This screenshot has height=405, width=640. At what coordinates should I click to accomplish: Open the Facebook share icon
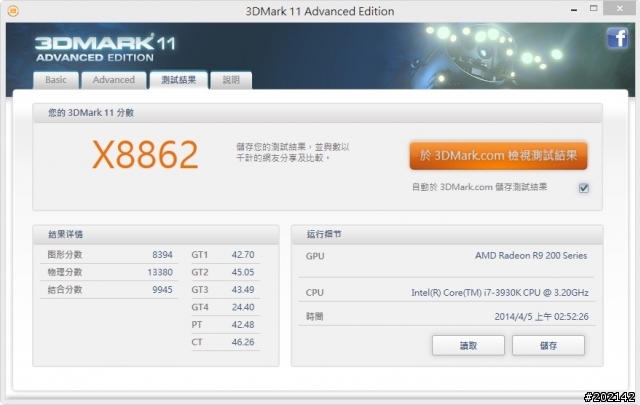(x=617, y=38)
